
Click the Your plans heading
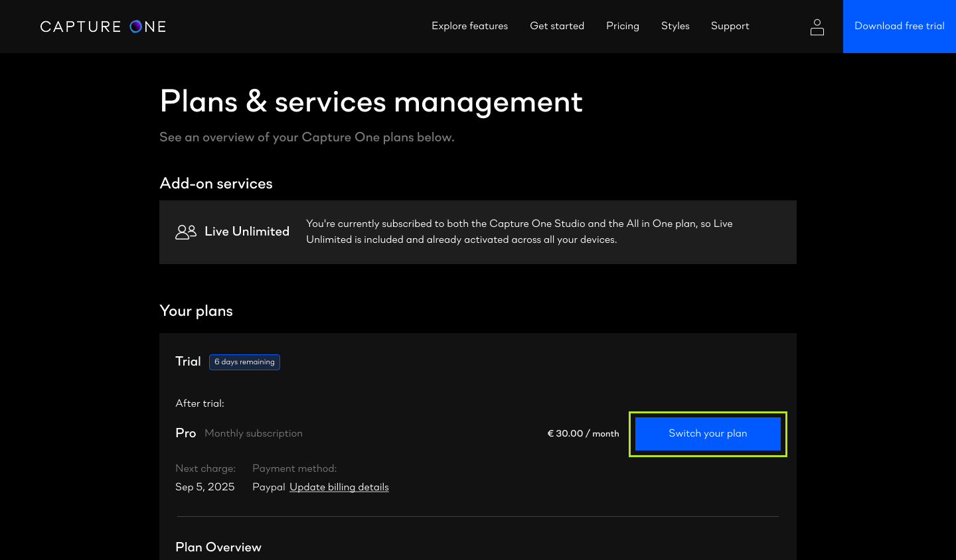tap(196, 311)
